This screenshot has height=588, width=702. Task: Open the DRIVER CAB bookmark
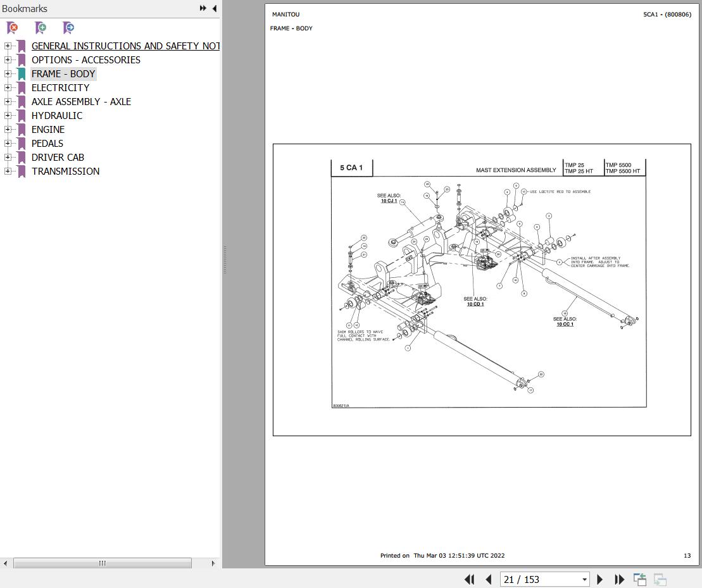click(x=58, y=157)
